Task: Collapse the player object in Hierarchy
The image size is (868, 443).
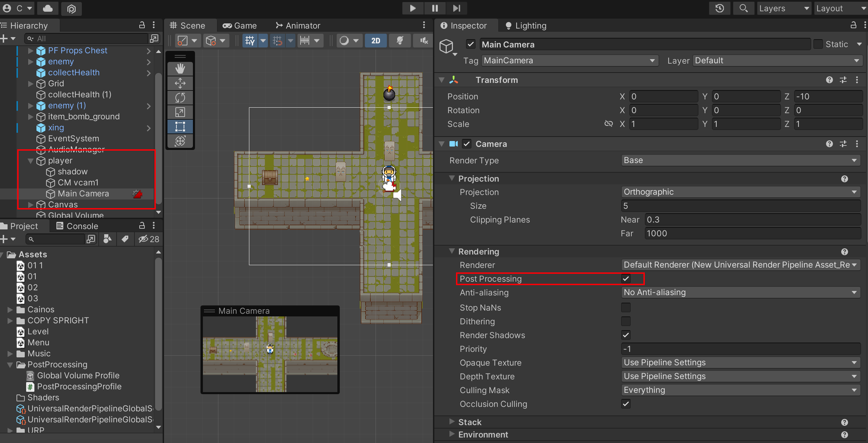Action: [x=31, y=161]
